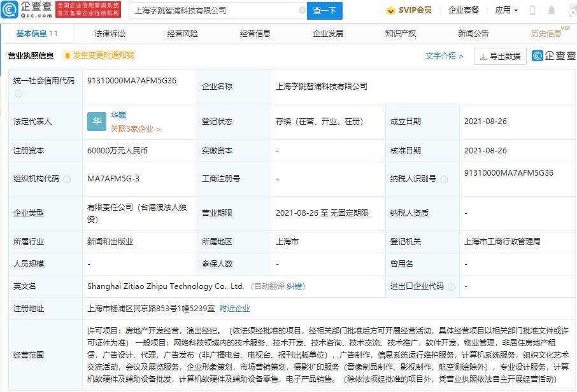Switch to the 新闻公告 tab

[473, 34]
